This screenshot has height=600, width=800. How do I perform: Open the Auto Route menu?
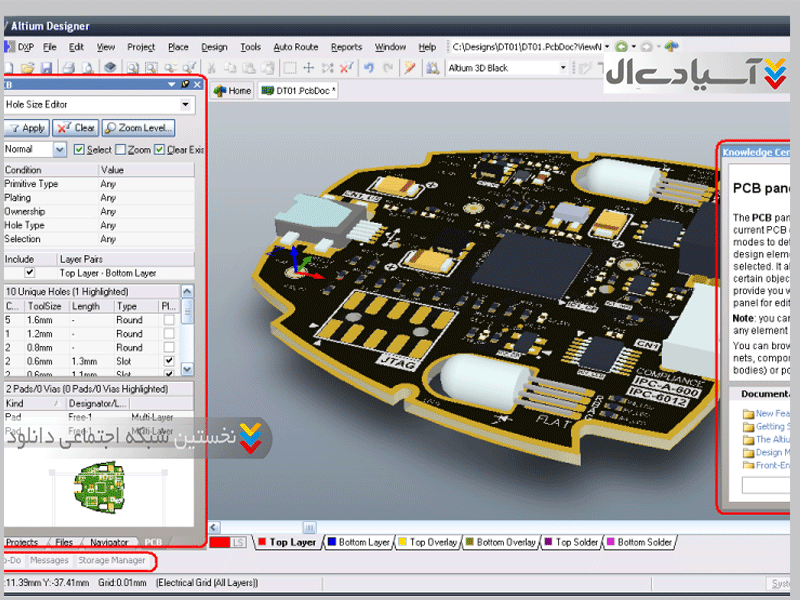tap(295, 47)
